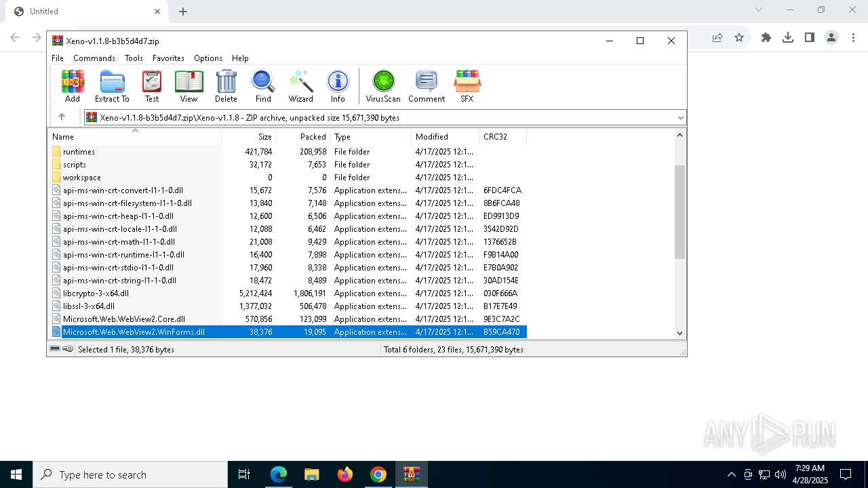Click the key icon in status bar
Image resolution: width=868 pixels, height=488 pixels.
pos(68,349)
